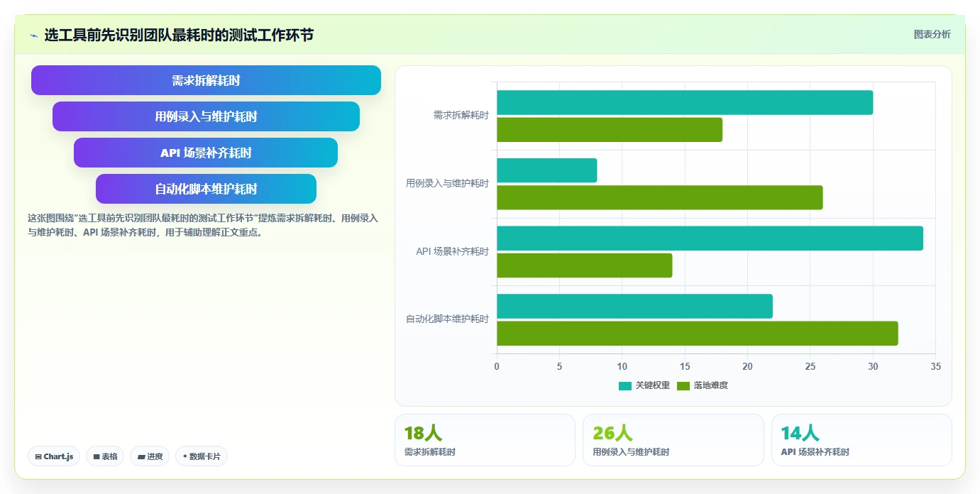Click the green 自动化脚本维护耗时 chart bar
This screenshot has width=980, height=494.
(698, 334)
